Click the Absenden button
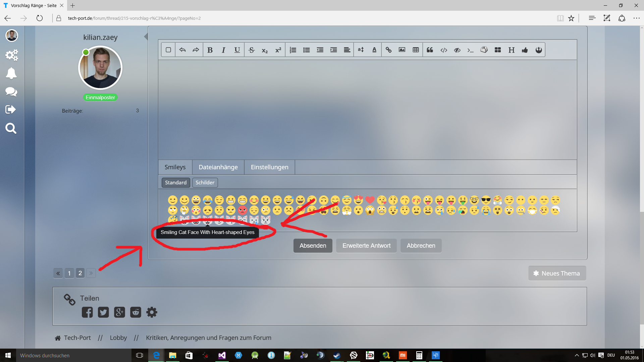Image resolution: width=644 pixels, height=362 pixels. (x=313, y=246)
